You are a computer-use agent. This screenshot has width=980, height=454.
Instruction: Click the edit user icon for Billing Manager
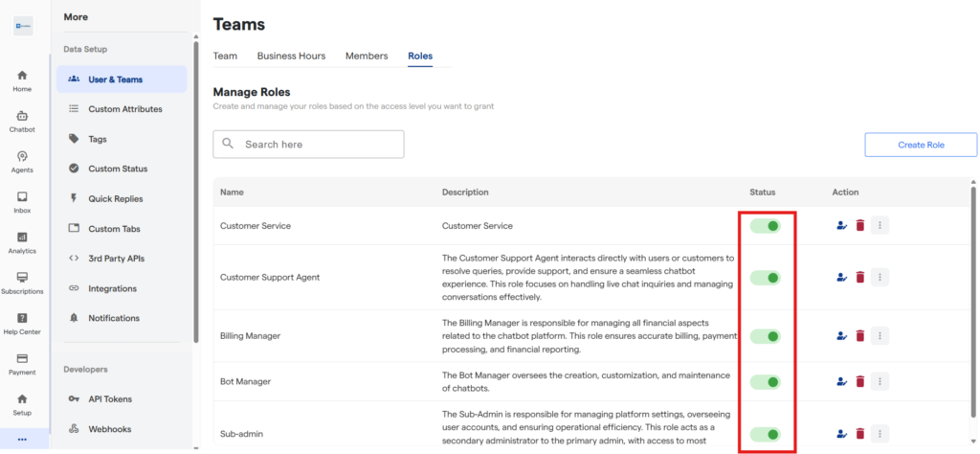tap(842, 335)
